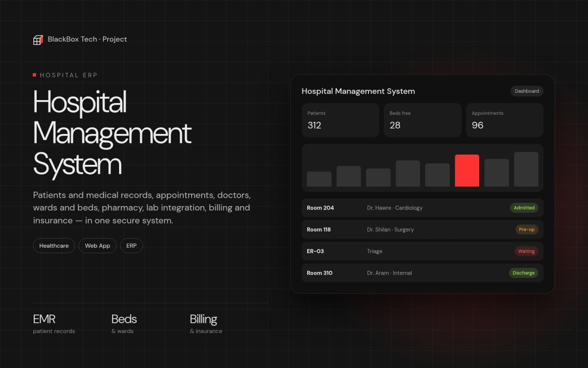This screenshot has height=368, width=588.
Task: Click the EMR patient records feature
Action: [54, 324]
